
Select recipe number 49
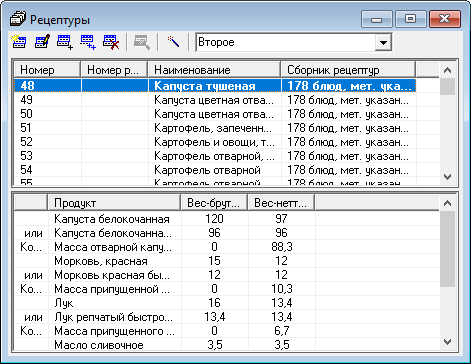[x=215, y=100]
